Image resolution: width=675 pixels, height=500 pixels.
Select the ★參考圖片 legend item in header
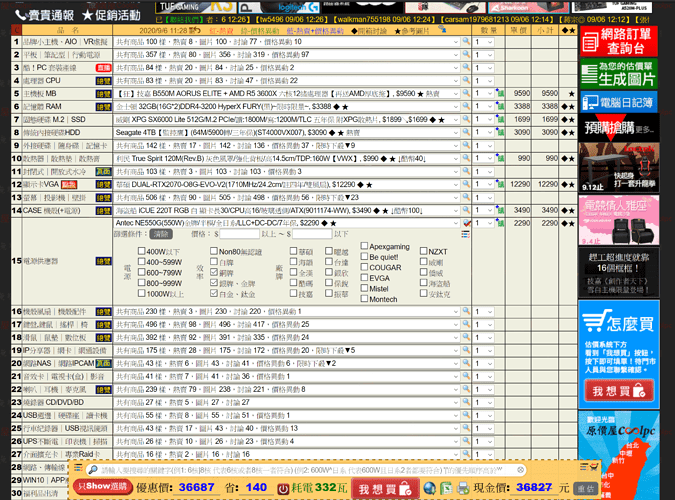tap(412, 31)
